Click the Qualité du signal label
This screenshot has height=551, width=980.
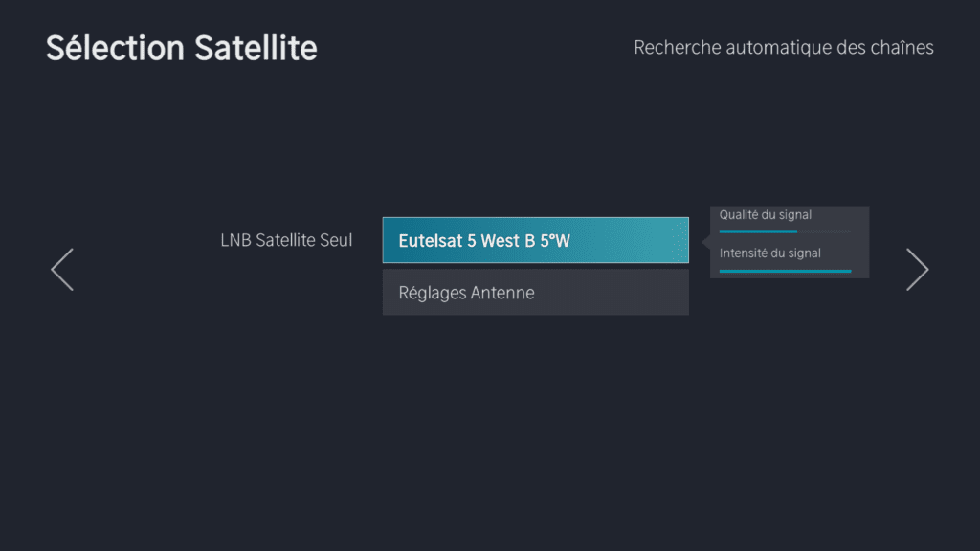pyautogui.click(x=766, y=215)
